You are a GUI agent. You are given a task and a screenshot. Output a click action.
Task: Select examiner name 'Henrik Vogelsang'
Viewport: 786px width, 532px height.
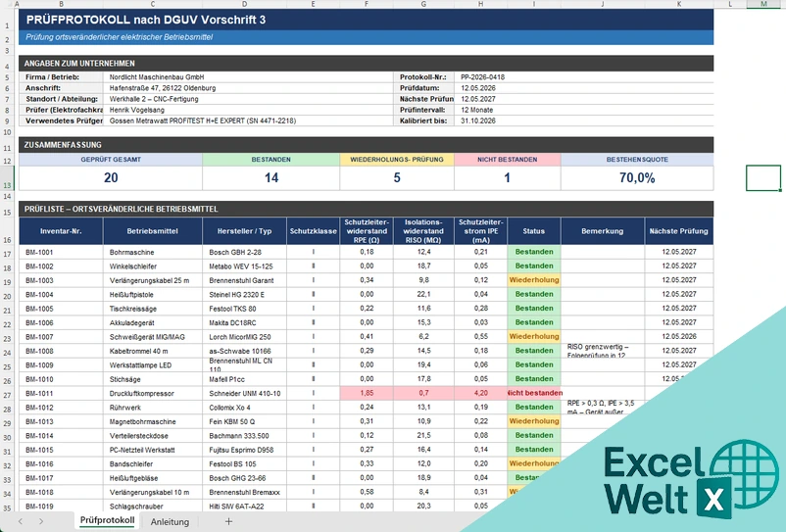(x=249, y=110)
